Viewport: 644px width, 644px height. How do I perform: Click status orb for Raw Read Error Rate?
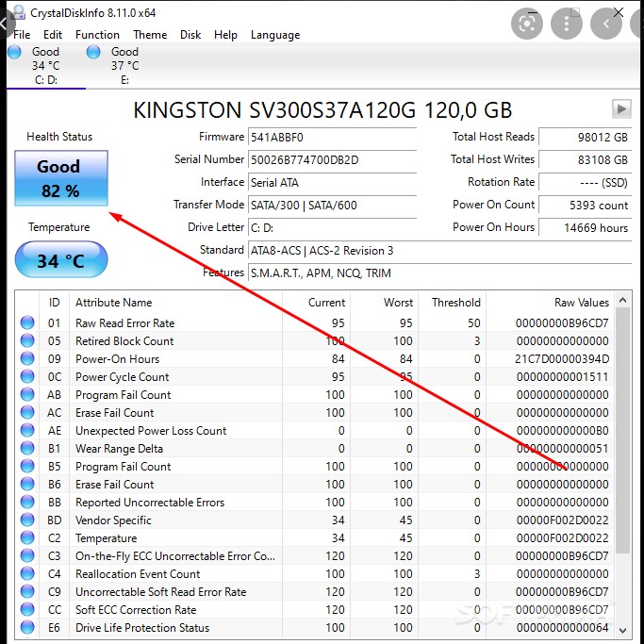point(27,322)
